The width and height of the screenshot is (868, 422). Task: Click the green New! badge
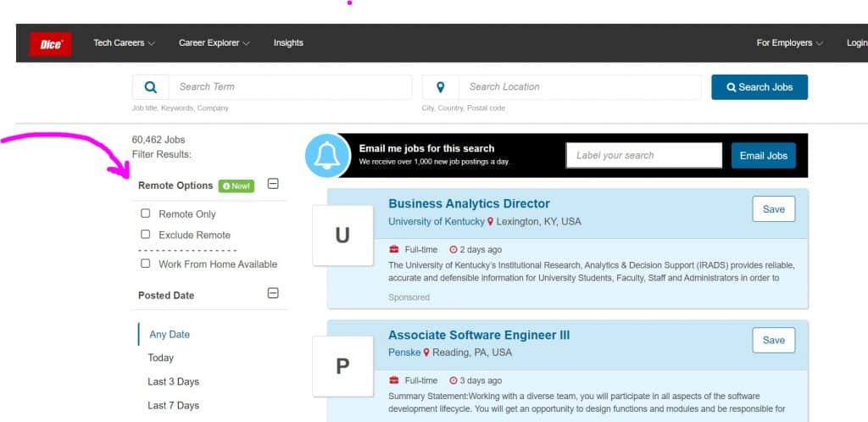click(x=236, y=186)
